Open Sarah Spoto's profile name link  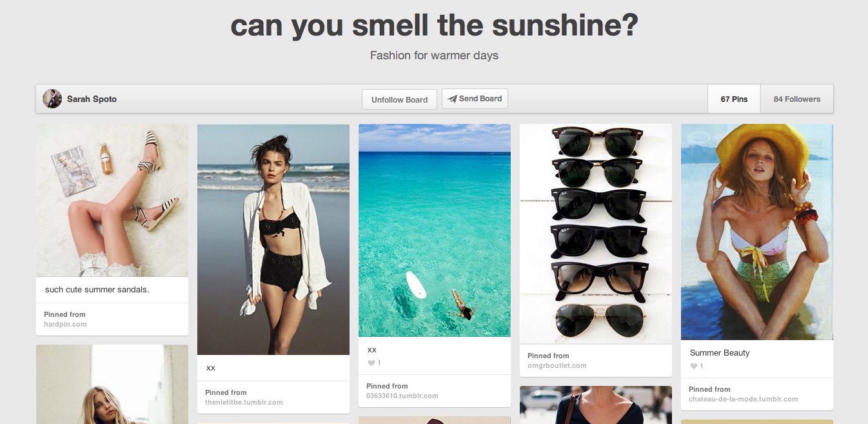pos(92,99)
